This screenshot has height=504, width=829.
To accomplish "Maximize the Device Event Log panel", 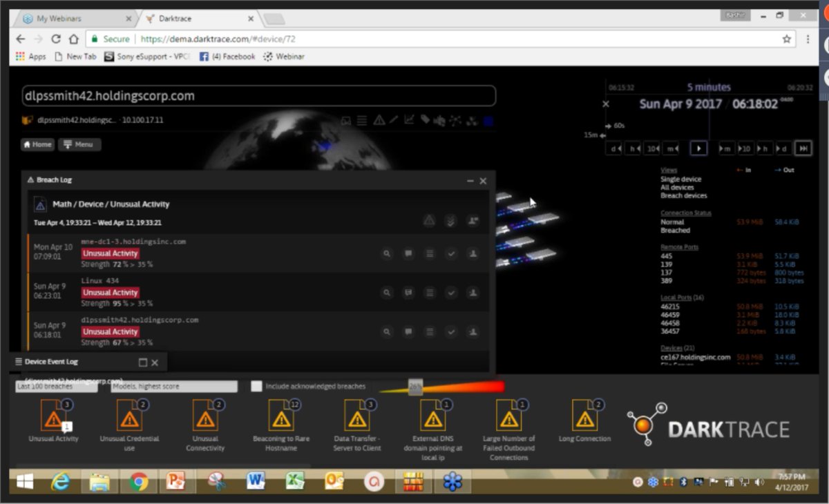I will (143, 362).
